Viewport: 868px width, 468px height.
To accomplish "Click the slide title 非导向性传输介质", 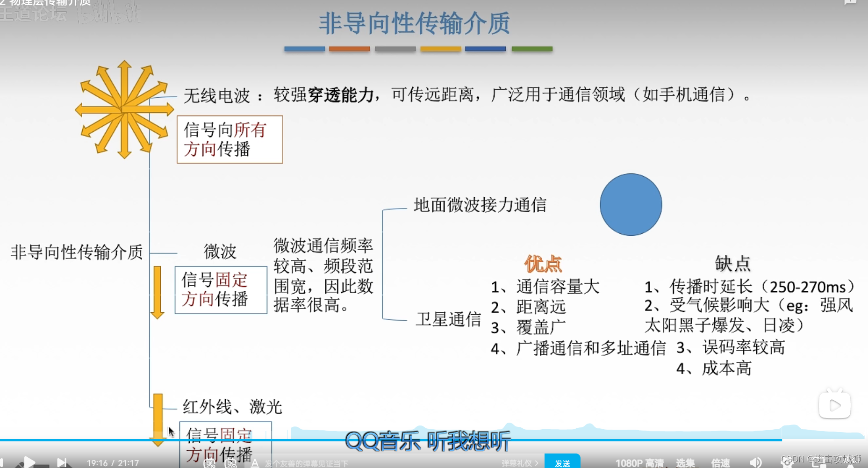I will coord(414,23).
